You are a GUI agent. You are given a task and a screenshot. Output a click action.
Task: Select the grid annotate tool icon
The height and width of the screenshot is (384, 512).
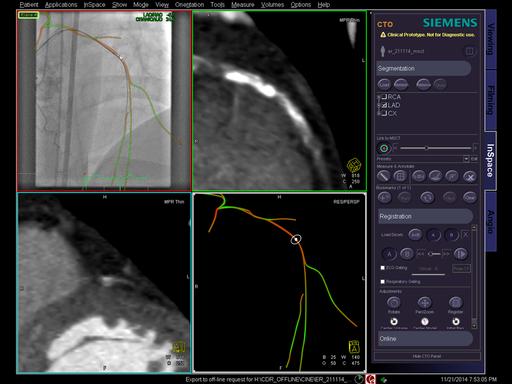point(400,176)
